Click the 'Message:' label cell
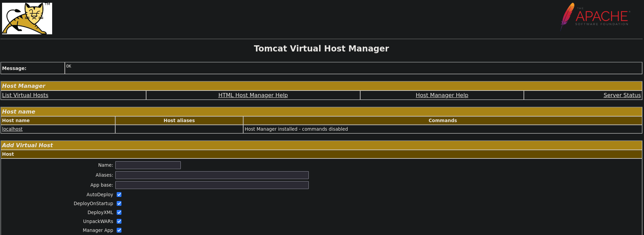Screen dimensions: 644x235 pyautogui.click(x=33, y=68)
